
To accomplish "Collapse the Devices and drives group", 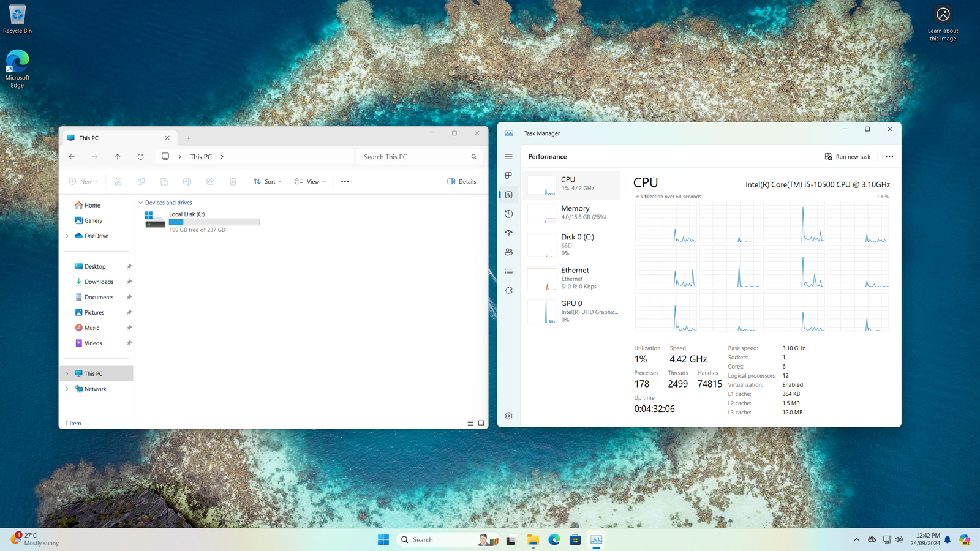I will (141, 203).
